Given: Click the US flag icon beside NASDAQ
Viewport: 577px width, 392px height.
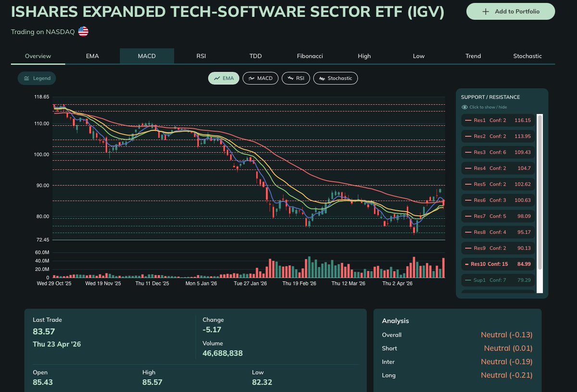Looking at the screenshot, I should [83, 32].
